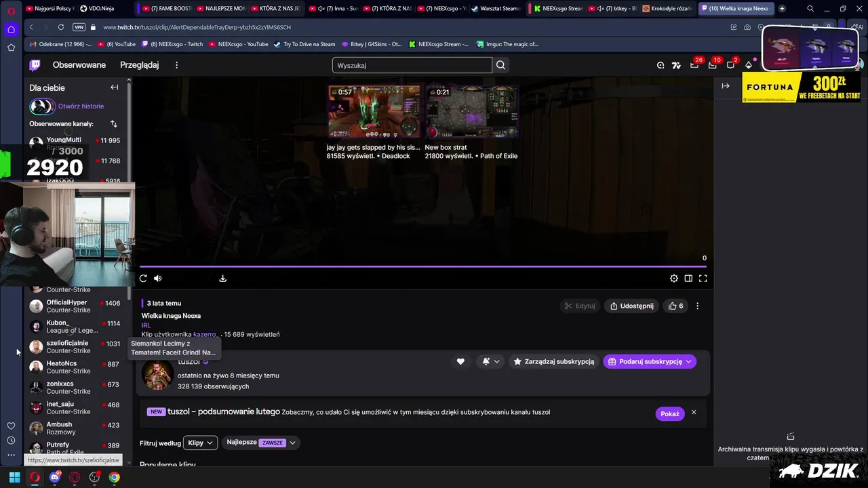This screenshot has height=488, width=868.
Task: Click Opera sidebar heart icon
Action: tap(11, 426)
